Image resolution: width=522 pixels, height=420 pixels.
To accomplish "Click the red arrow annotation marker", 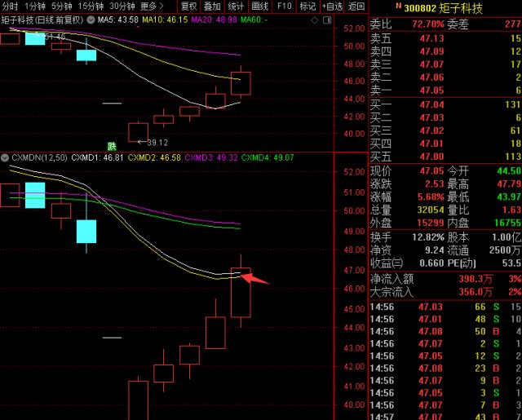I will point(254,279).
